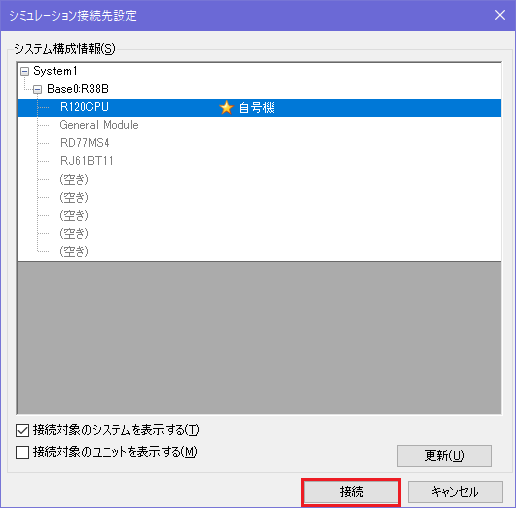Click the キャンセル button

pos(455,492)
